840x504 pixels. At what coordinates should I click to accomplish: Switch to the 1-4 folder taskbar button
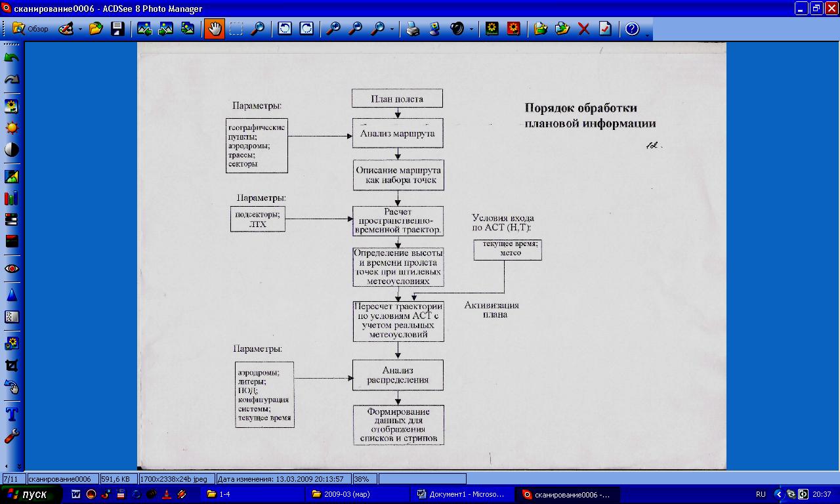pos(252,495)
